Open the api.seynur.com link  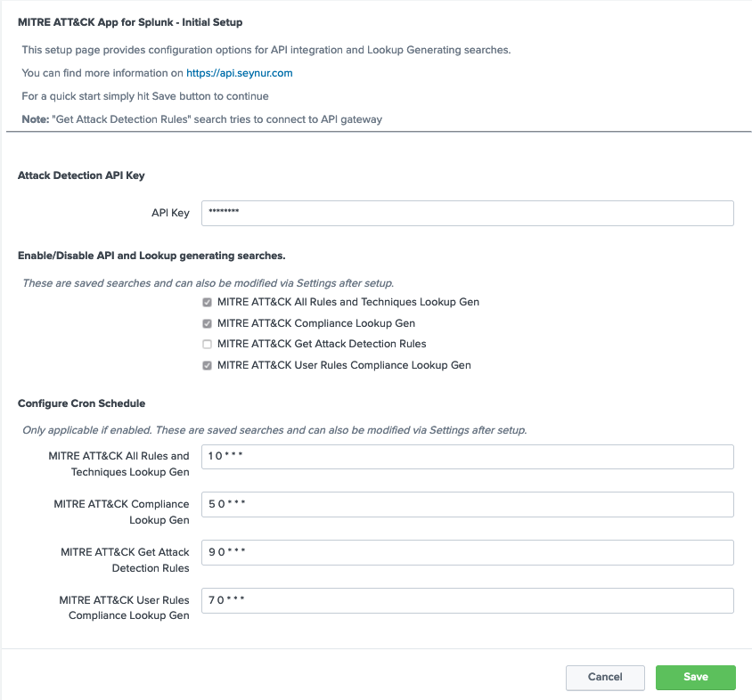click(239, 73)
